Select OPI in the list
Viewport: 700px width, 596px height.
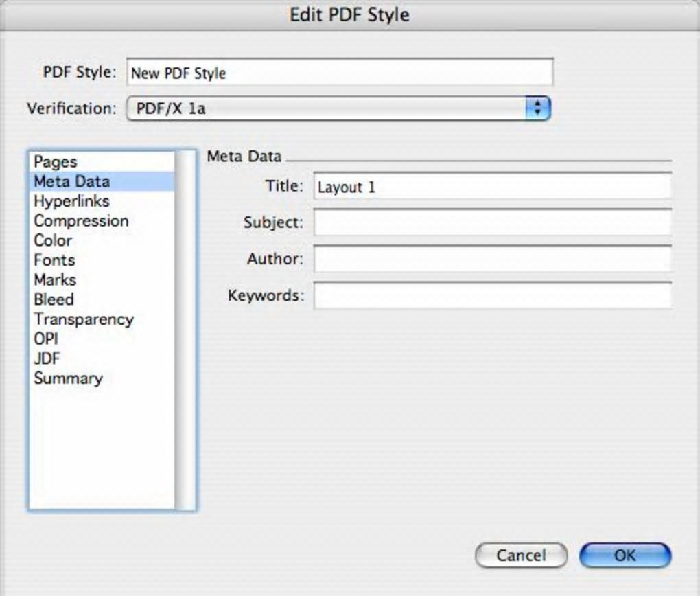[x=46, y=339]
